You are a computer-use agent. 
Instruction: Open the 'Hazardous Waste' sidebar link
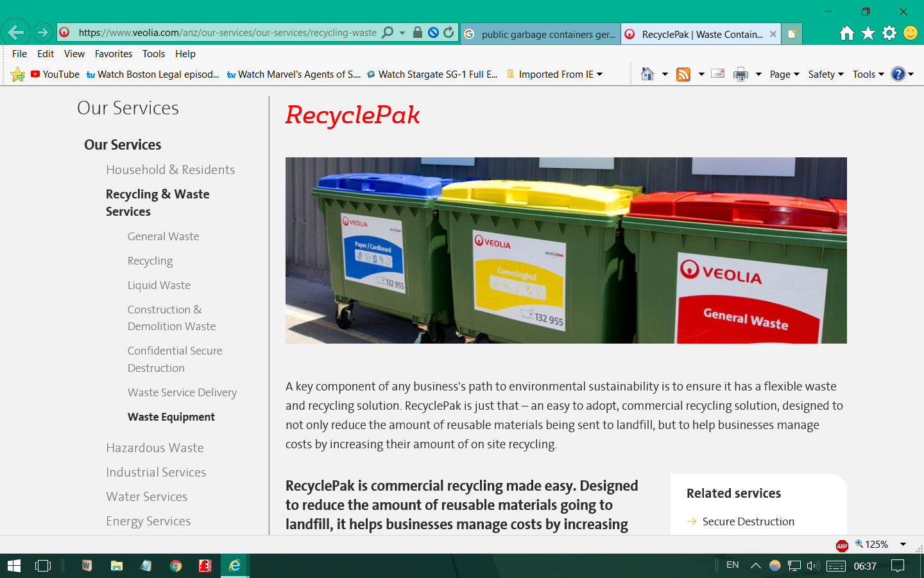(x=155, y=448)
